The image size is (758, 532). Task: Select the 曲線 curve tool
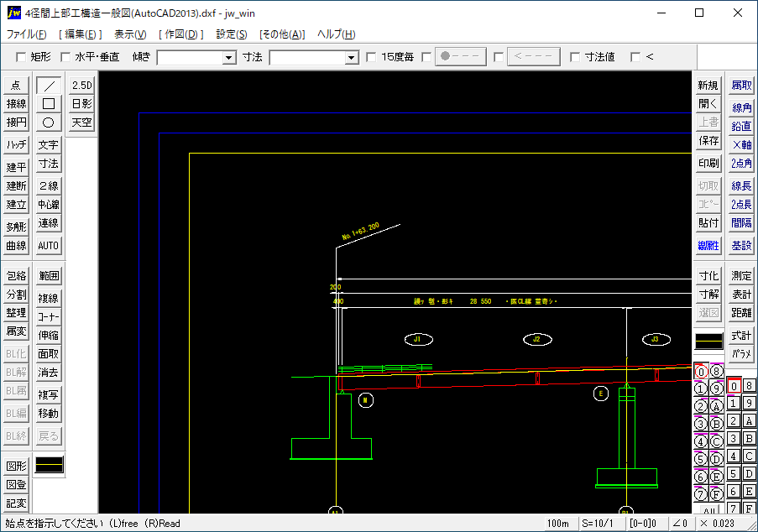[x=16, y=246]
